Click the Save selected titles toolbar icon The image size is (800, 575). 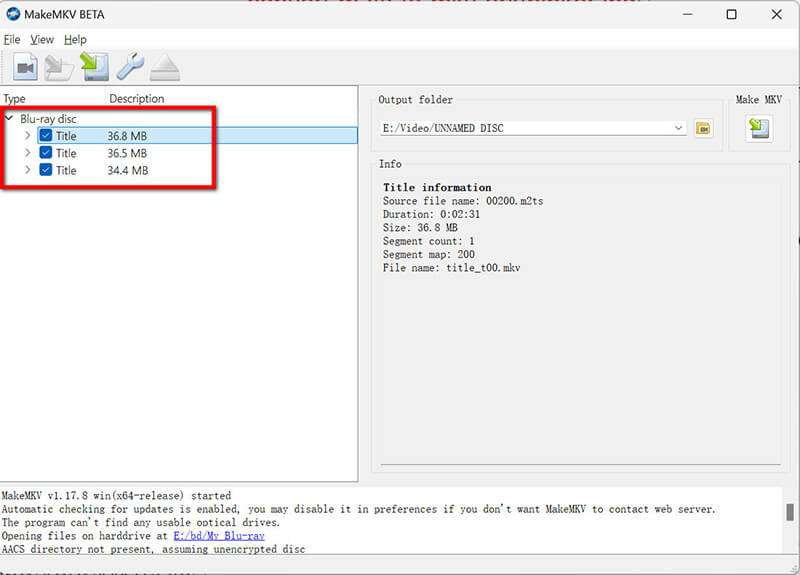(x=94, y=67)
